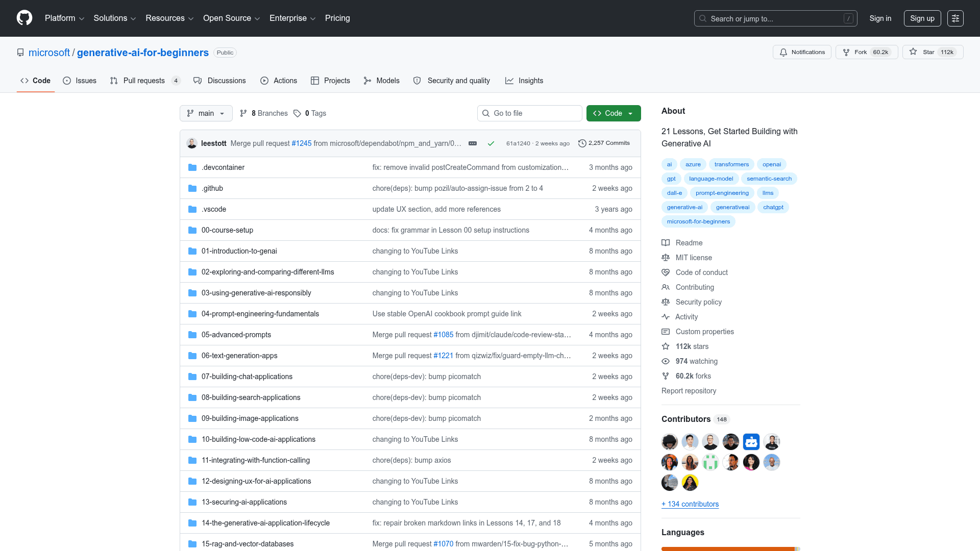Open pull request #1245 link
Screen dimensions: 980x551
(x=302, y=143)
